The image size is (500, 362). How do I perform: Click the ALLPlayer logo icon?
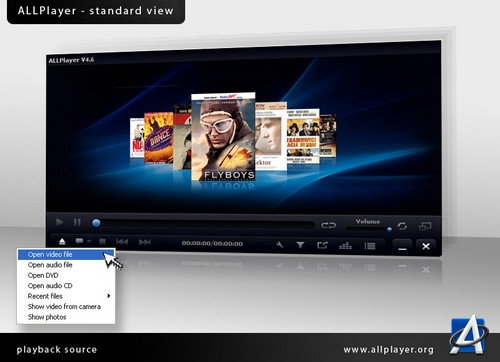468,335
